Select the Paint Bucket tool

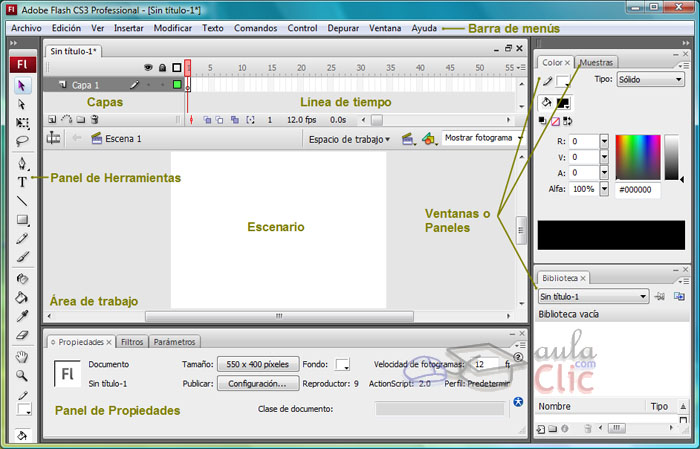click(x=22, y=297)
